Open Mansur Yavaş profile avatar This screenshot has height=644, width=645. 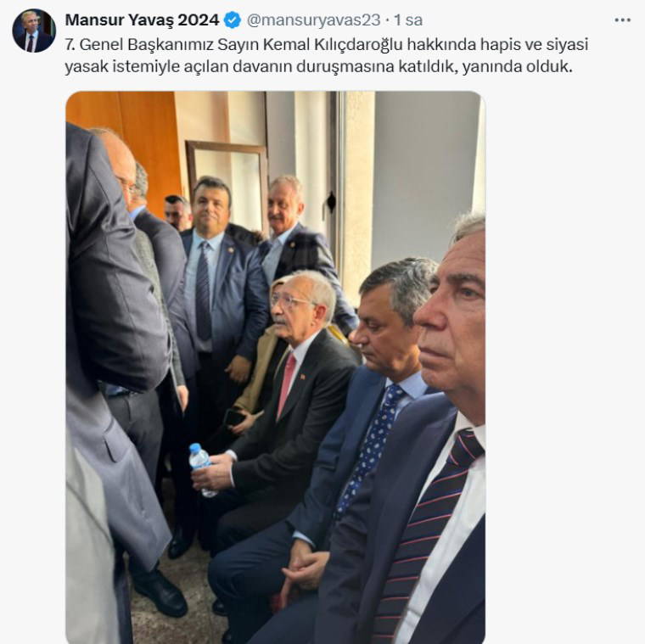[x=34, y=31]
